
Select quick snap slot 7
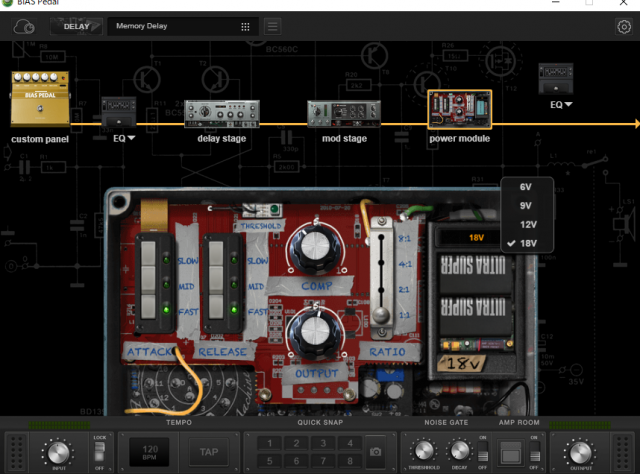pos(323,461)
